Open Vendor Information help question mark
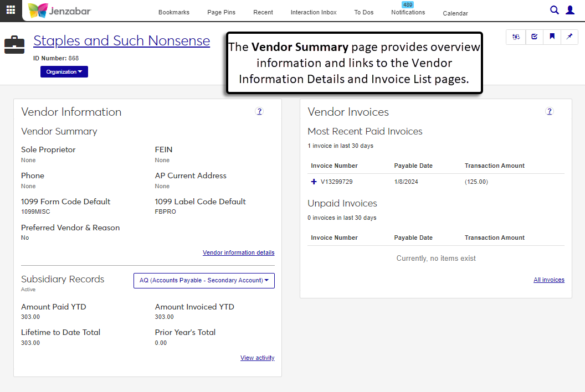The height and width of the screenshot is (392, 585). click(259, 111)
